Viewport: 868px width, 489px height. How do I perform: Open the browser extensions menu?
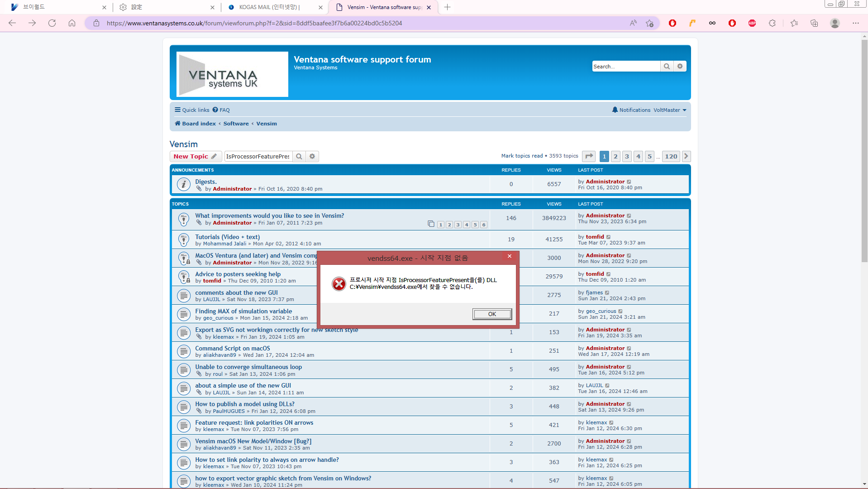tap(772, 23)
